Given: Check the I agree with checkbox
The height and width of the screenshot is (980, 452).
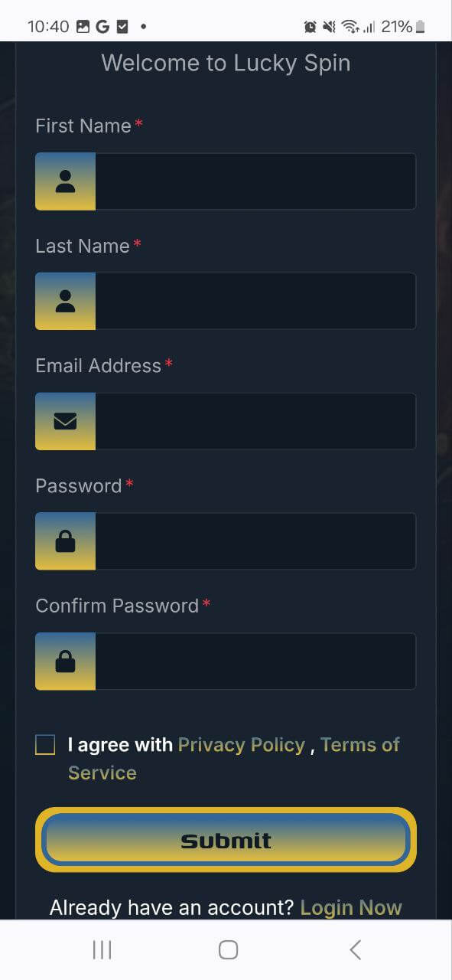Looking at the screenshot, I should (45, 745).
